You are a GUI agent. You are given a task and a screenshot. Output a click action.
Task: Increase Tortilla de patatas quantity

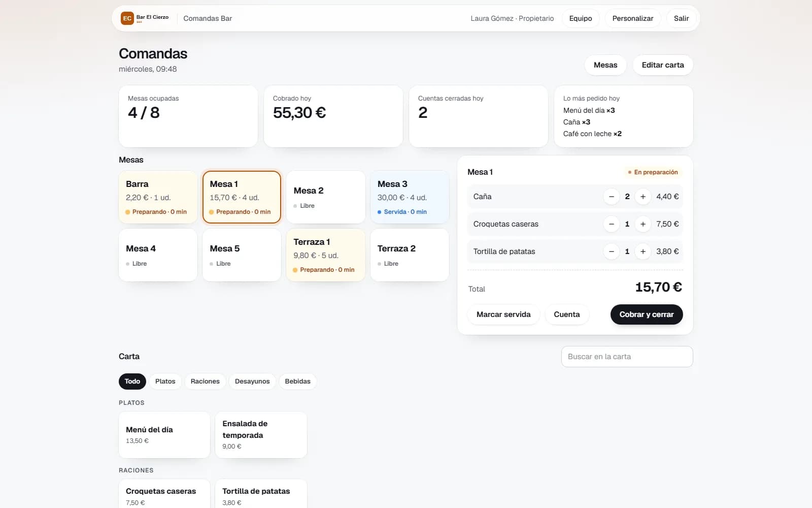pos(643,251)
